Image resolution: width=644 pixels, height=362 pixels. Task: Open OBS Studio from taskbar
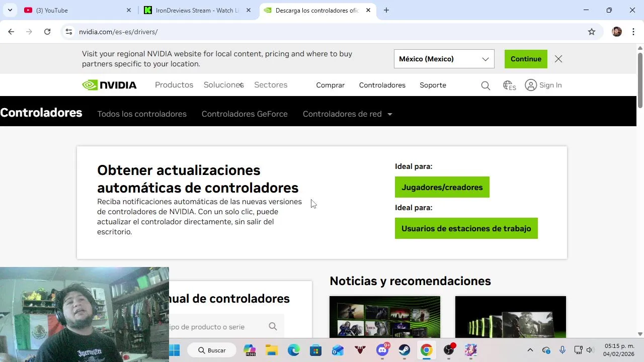coord(449,350)
